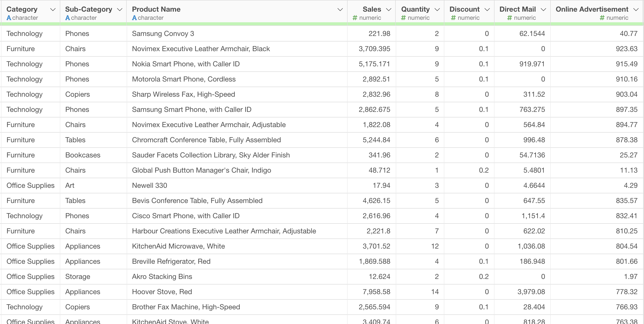This screenshot has height=324, width=644.
Task: Click the Online Advertisement value 923.63
Action: 627,49
